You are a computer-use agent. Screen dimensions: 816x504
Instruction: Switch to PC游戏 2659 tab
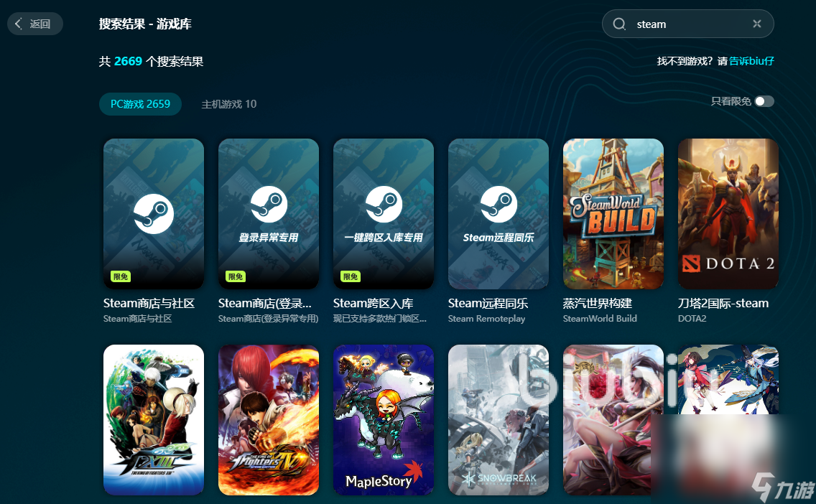140,104
